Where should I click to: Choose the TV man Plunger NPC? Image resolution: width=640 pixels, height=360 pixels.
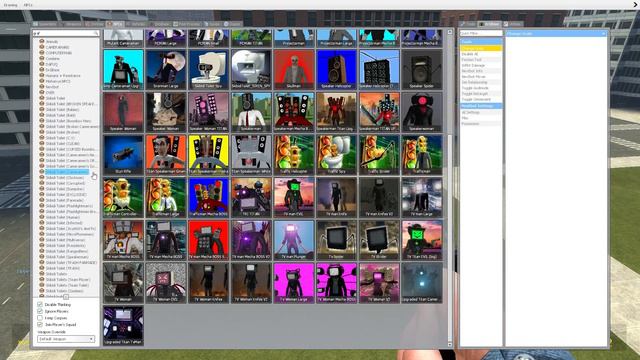294,240
